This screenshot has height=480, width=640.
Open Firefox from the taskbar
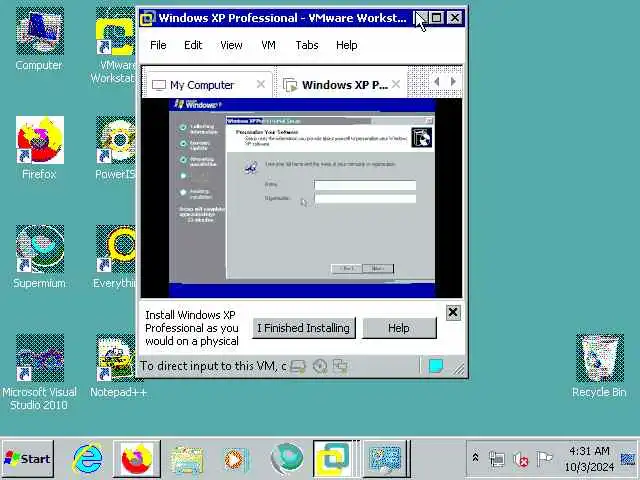(137, 459)
